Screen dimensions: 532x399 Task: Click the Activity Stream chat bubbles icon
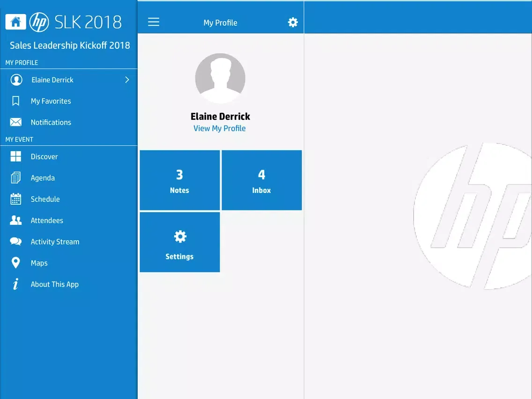click(15, 242)
